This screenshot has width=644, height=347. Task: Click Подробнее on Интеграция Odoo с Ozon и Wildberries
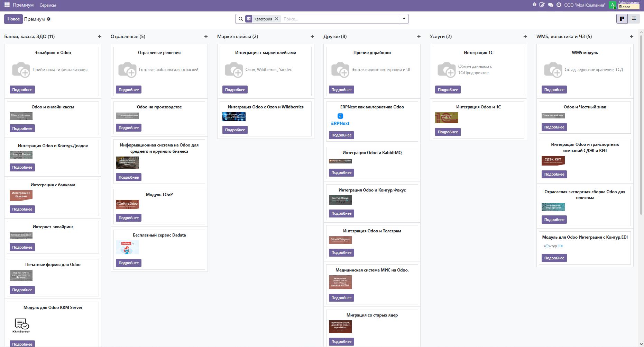(x=235, y=130)
